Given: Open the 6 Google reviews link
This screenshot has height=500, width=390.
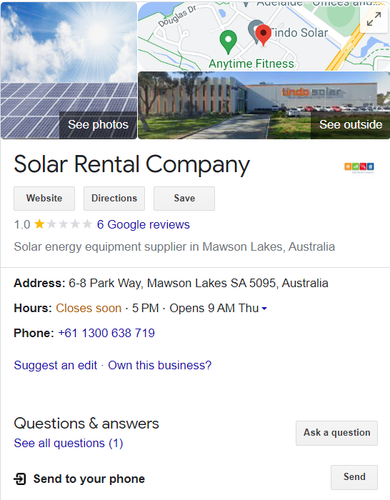Looking at the screenshot, I should pos(143,225).
